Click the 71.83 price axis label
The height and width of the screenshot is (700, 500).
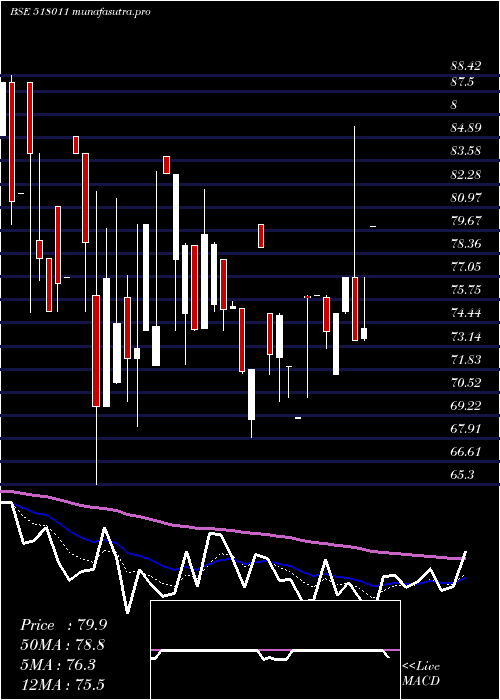pos(466,360)
